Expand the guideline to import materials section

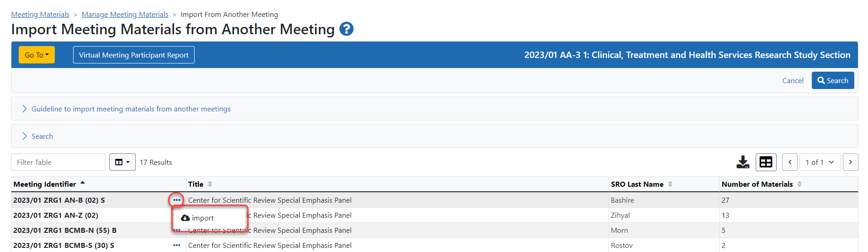tap(131, 109)
